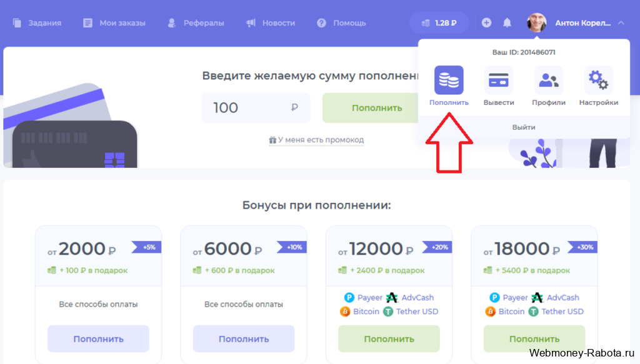Image resolution: width=640 pixels, height=364 pixels.
Task: Open Профили users icon
Action: 549,81
